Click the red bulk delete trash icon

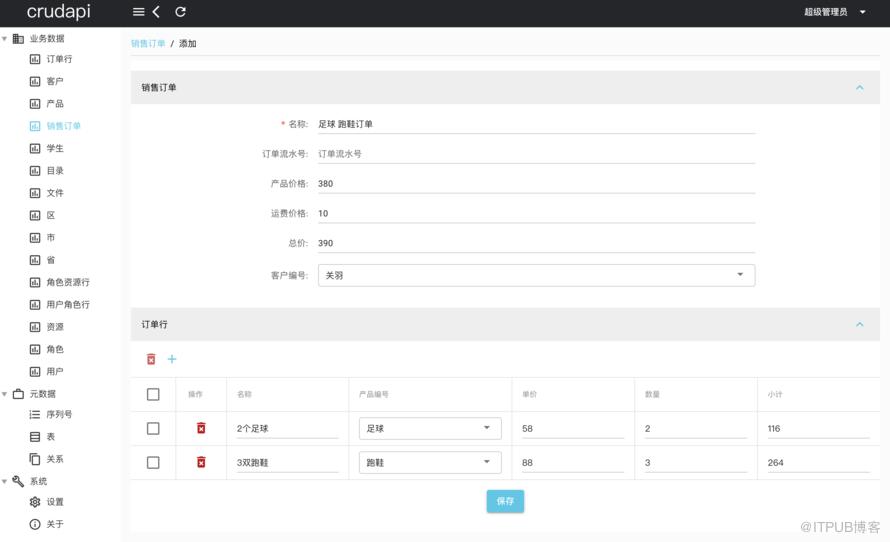tap(151, 359)
